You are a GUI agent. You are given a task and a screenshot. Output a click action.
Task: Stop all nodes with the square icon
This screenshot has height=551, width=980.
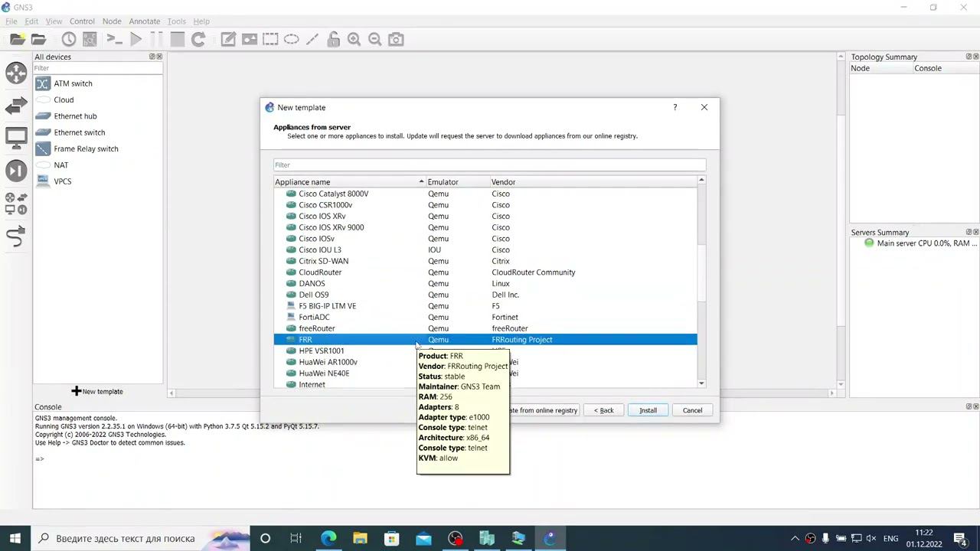click(178, 39)
